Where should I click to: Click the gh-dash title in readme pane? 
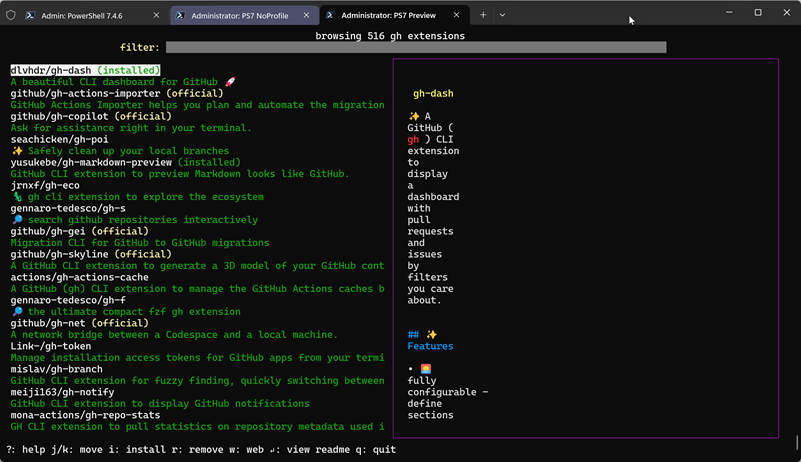tap(433, 94)
